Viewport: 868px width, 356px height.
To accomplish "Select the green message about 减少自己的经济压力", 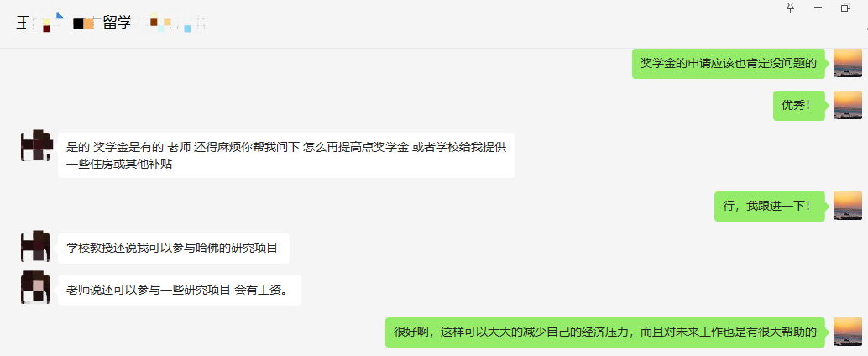I will click(x=605, y=332).
